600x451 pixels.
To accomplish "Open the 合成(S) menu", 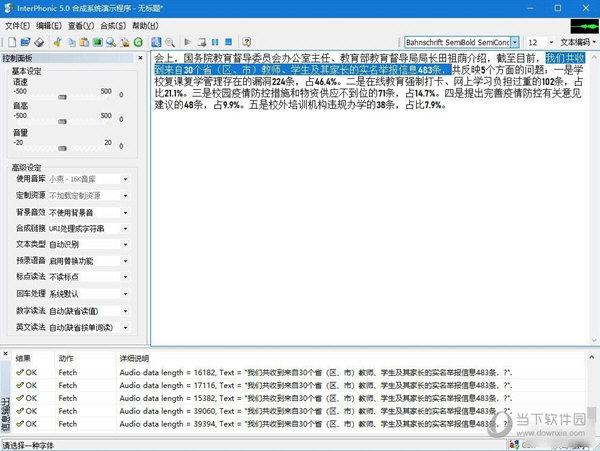I will [x=113, y=26].
